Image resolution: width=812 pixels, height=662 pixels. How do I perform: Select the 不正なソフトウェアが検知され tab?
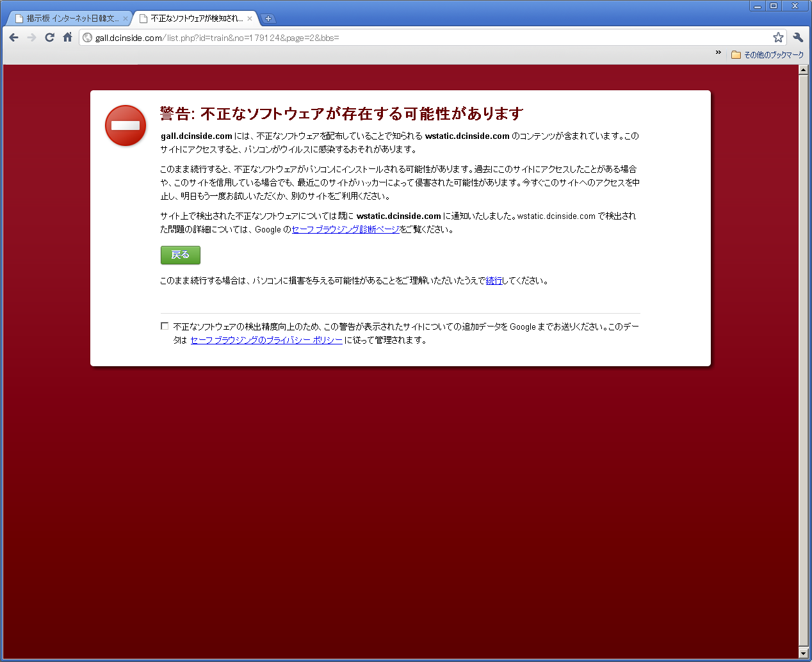(x=195, y=19)
